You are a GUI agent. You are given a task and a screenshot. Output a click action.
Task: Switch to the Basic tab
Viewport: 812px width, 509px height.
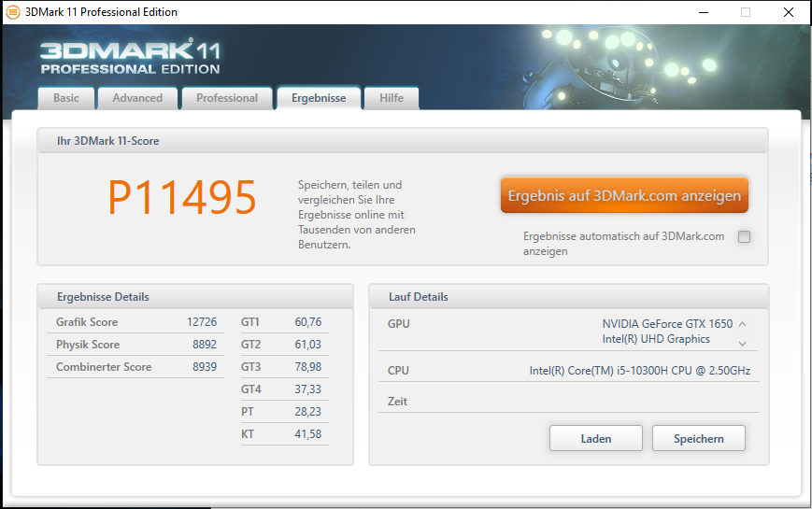point(66,98)
